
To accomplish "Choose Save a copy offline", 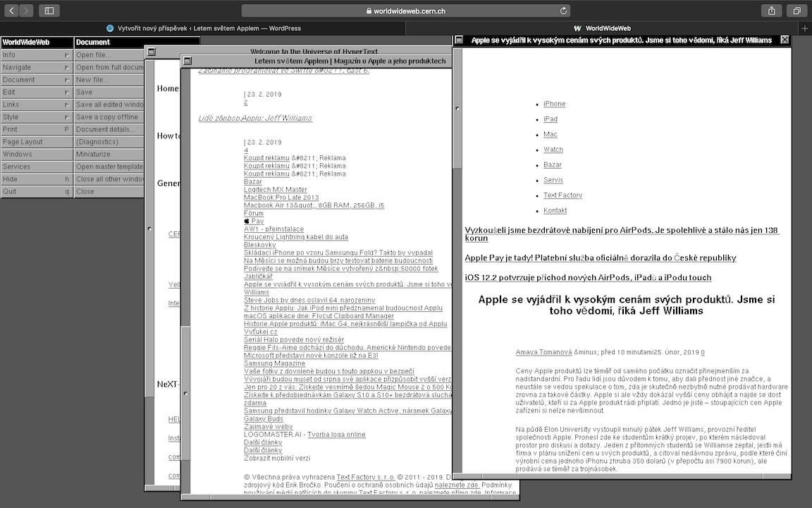I will click(109, 117).
